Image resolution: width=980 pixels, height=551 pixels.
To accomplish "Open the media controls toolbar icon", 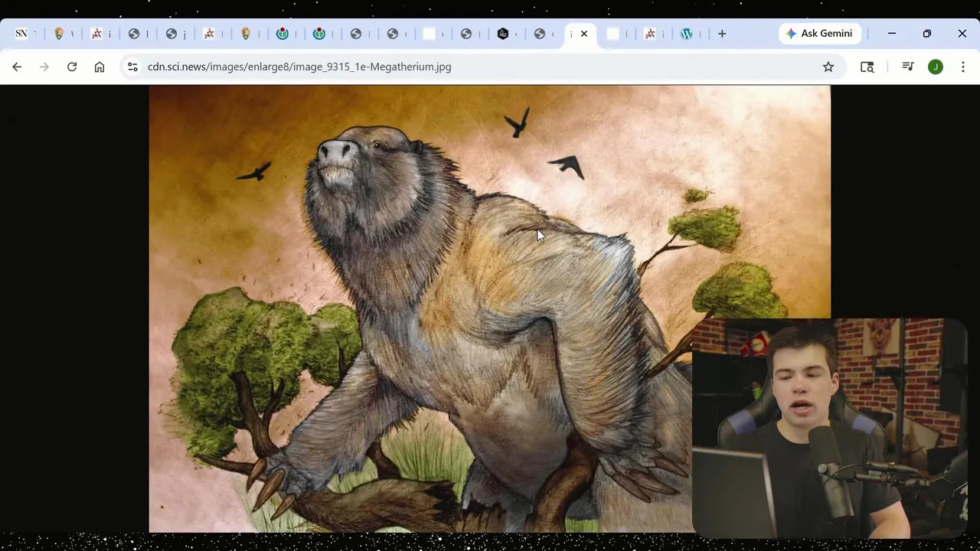I will pos(908,67).
